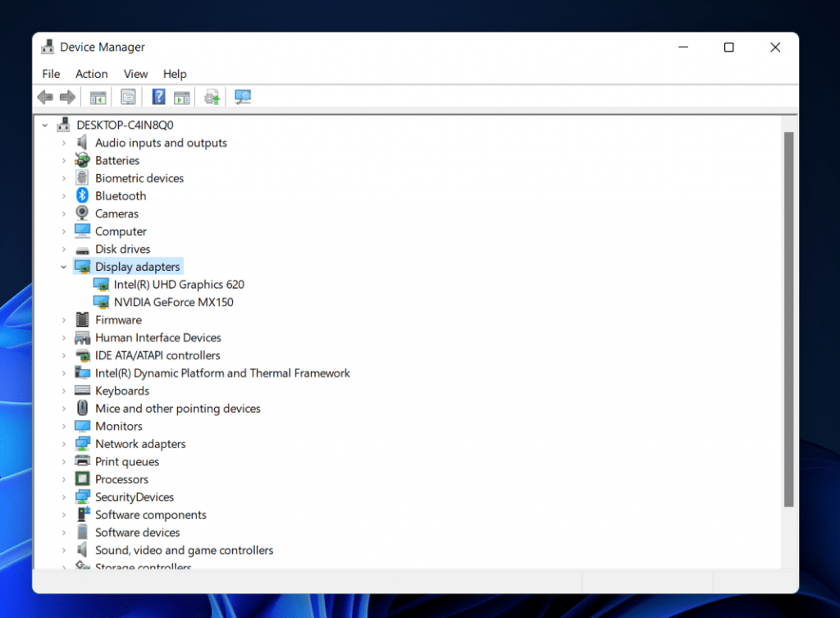Screen dimensions: 840x618
Task: Select Mice and other pointing devices
Action: pos(177,409)
